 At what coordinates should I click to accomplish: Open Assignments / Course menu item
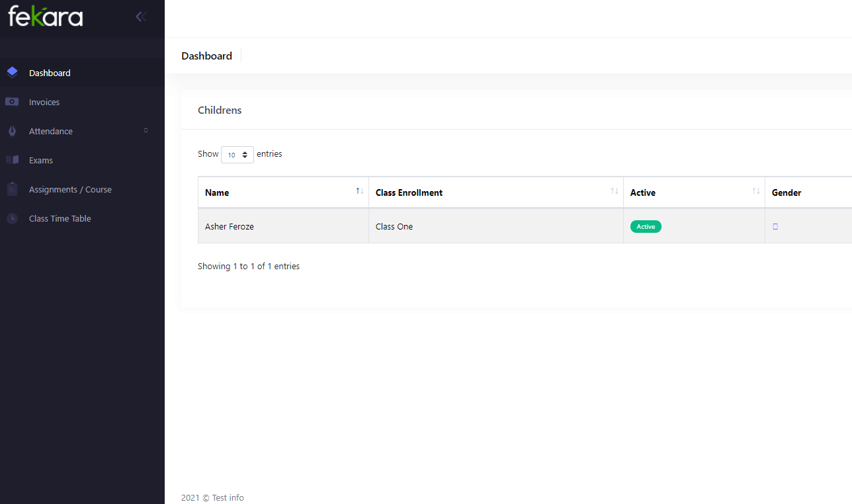pos(70,189)
